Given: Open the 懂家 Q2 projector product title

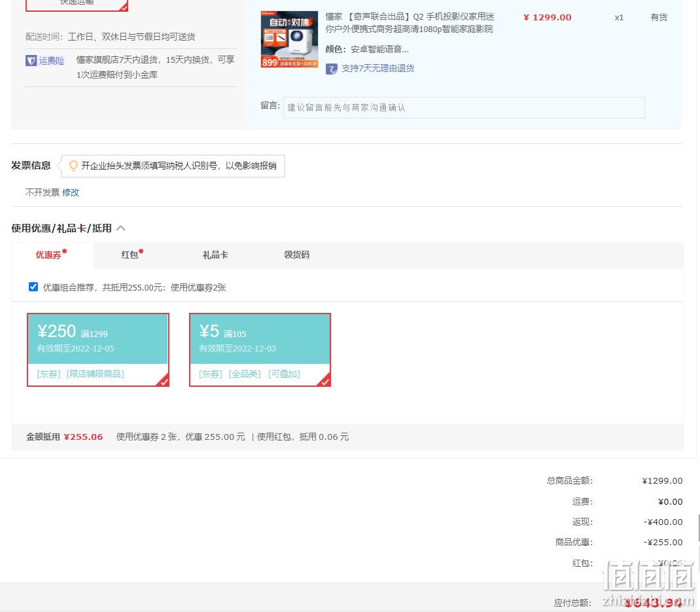Looking at the screenshot, I should [x=410, y=23].
